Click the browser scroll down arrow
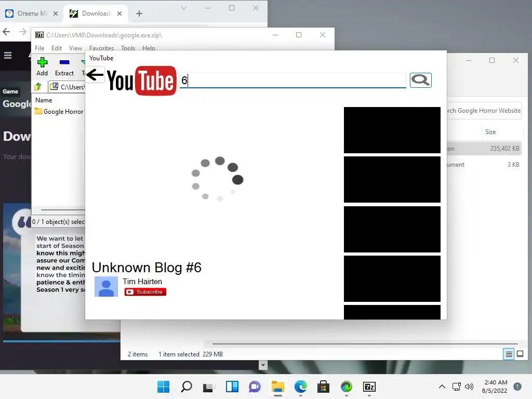This screenshot has height=399, width=532. 263,365
